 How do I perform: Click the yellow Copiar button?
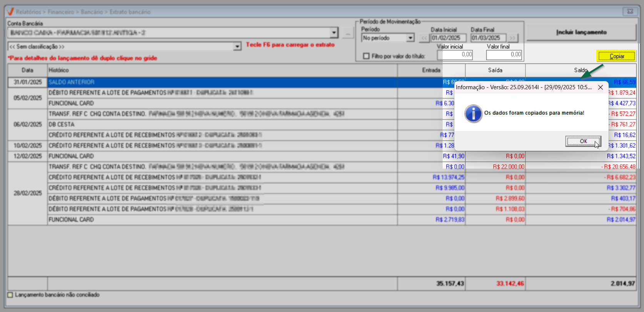[x=616, y=56]
